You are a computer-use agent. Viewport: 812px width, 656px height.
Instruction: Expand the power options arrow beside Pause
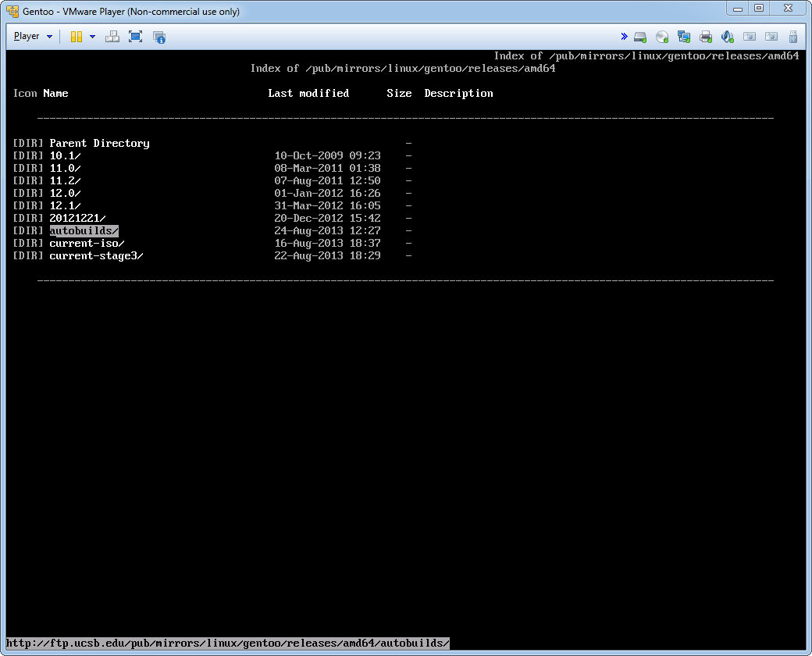tap(92, 37)
